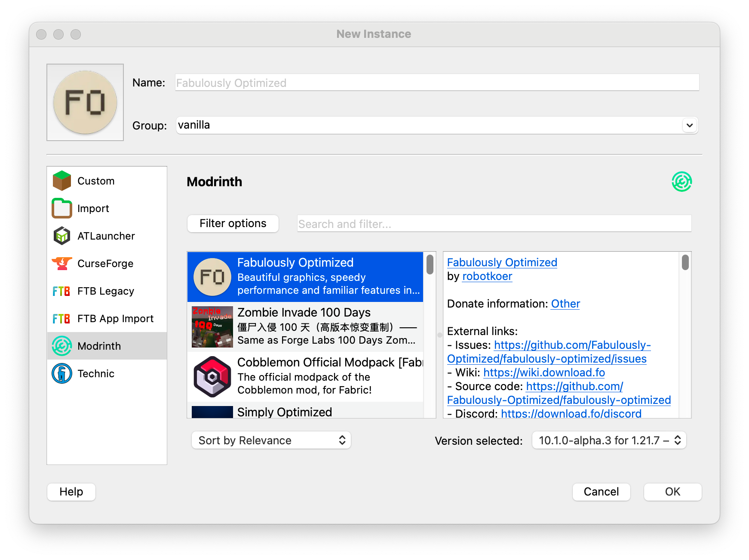Click the green Modrinth logo at top right
Screen dimensions: 749x560
coord(681,182)
